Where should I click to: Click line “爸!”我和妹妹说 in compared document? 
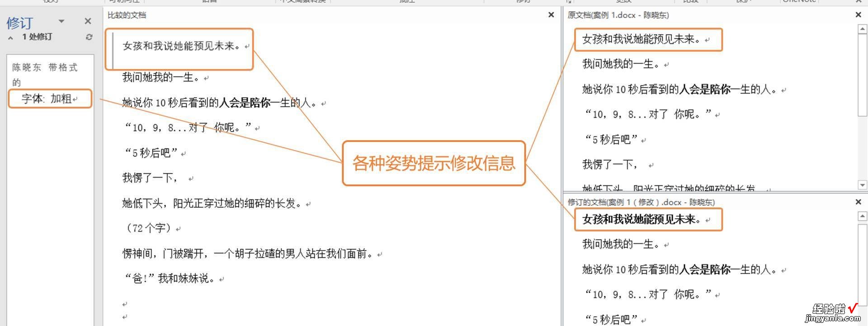(x=170, y=278)
